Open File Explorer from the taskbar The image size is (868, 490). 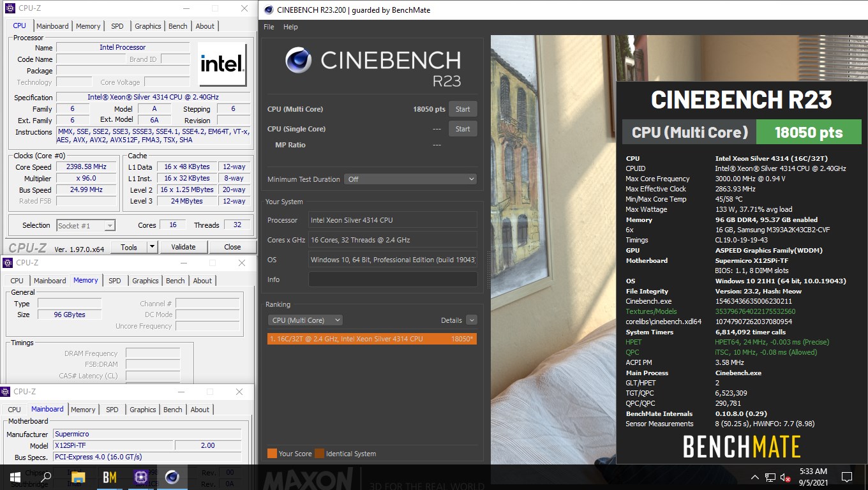tap(78, 477)
